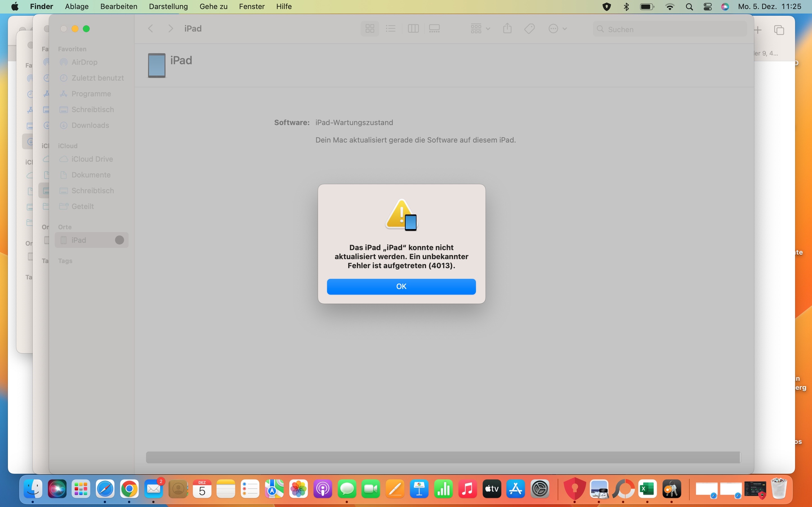The width and height of the screenshot is (812, 507).
Task: Switch to column view in Finder toolbar
Action: coord(413,29)
